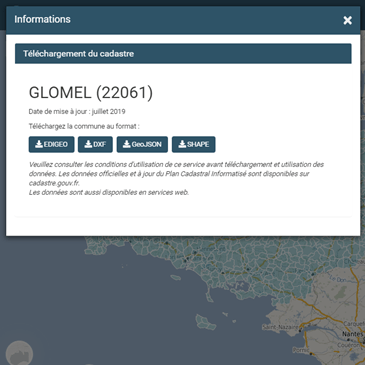Click the "Téléchargez la commune au format" label
Image resolution: width=365 pixels, height=365 pixels.
(84, 126)
